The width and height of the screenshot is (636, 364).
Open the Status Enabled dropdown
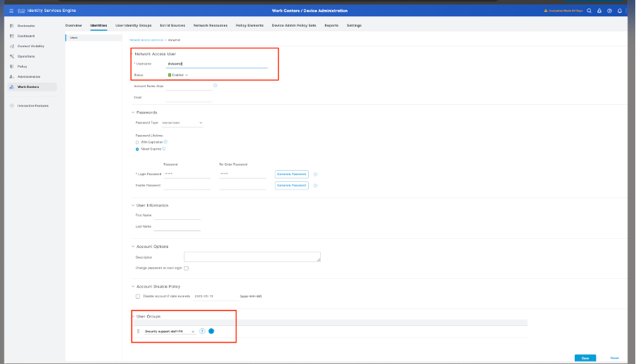tap(178, 75)
